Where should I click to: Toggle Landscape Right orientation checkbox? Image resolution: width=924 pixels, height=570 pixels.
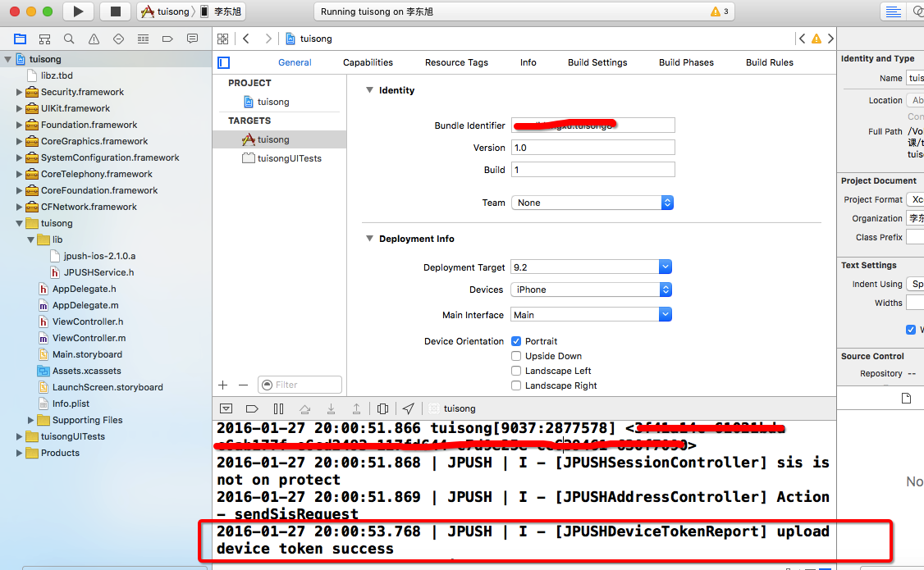click(x=516, y=385)
